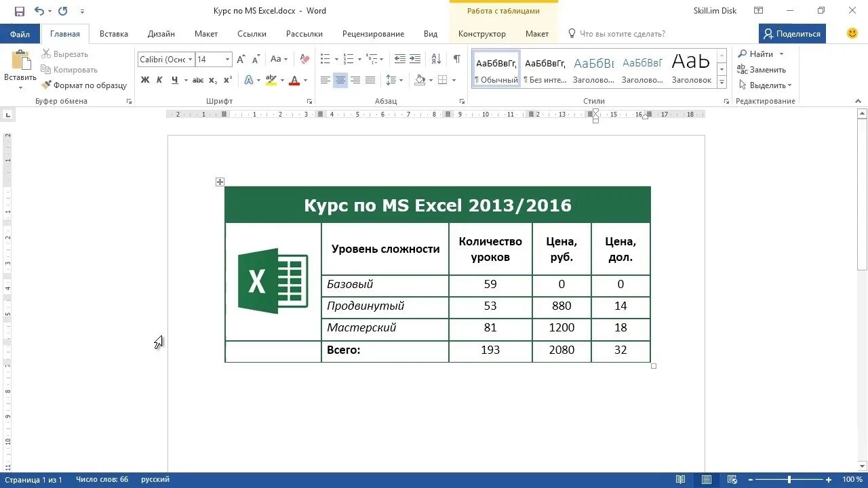Open the Ссылки ribbon tab

coord(252,34)
